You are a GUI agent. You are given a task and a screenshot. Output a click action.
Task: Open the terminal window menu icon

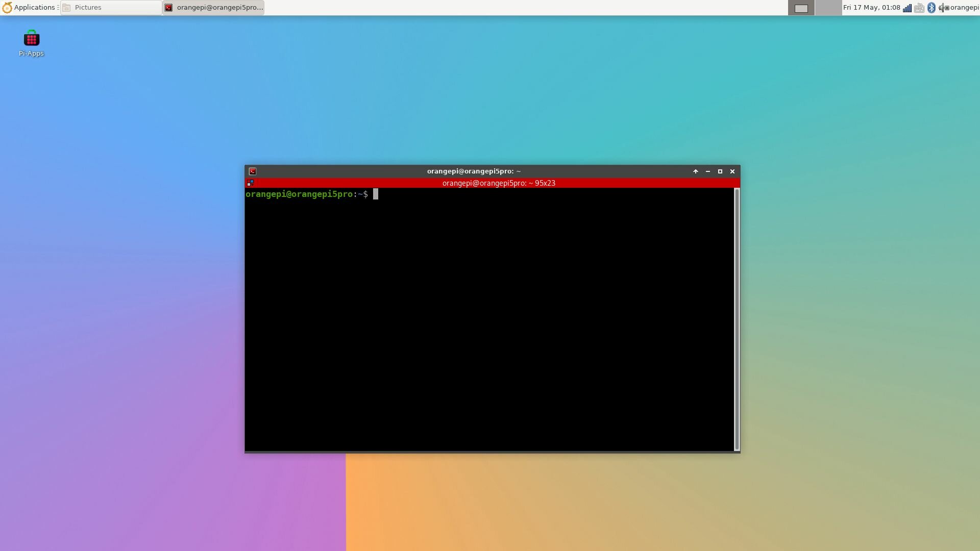(x=252, y=171)
